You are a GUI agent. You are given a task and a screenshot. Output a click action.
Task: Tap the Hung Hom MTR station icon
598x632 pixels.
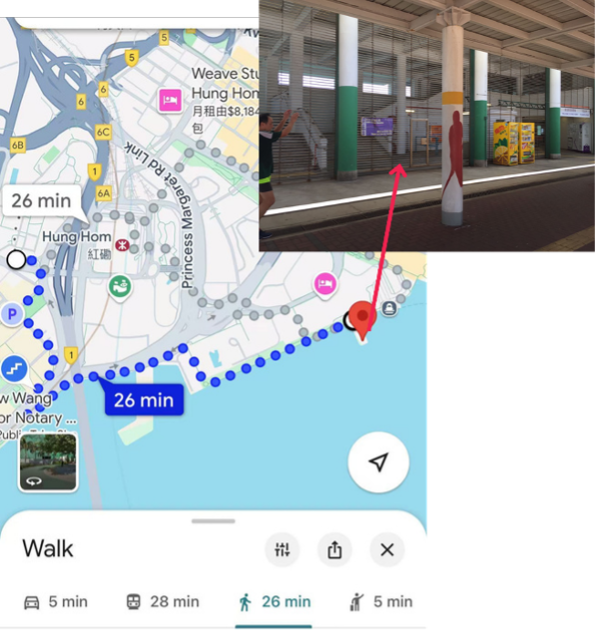tap(123, 246)
